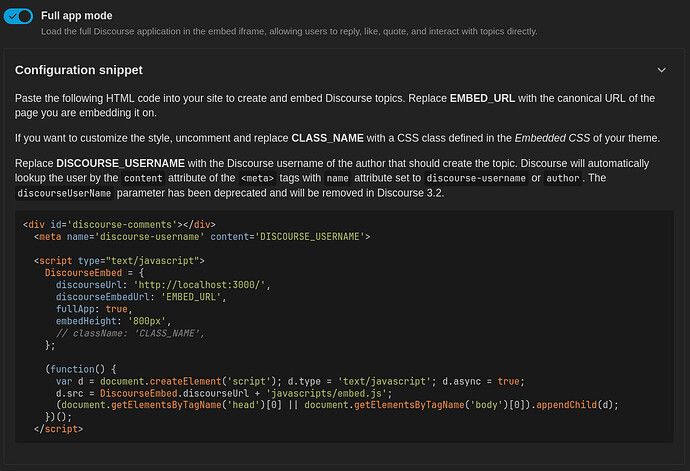Click the closing '</script>' tag line
Viewport: 690px width, 471px height.
tap(59, 429)
